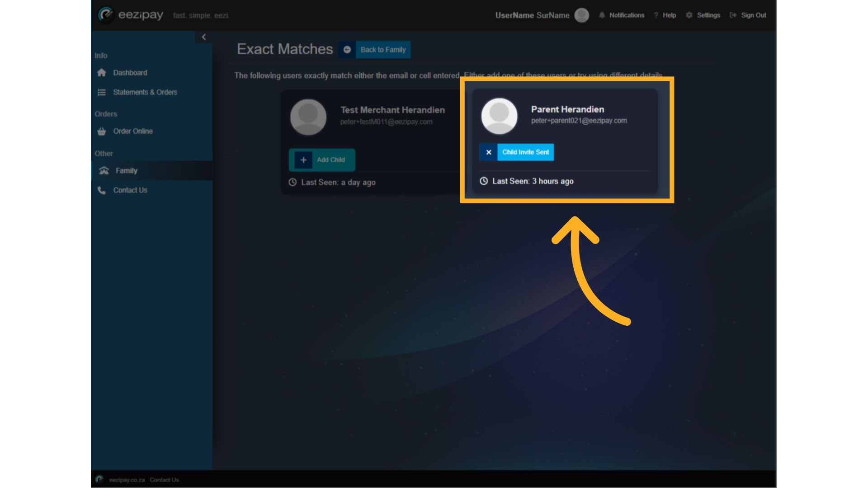Click the eezipay logo icon
868x488 pixels.
(106, 15)
